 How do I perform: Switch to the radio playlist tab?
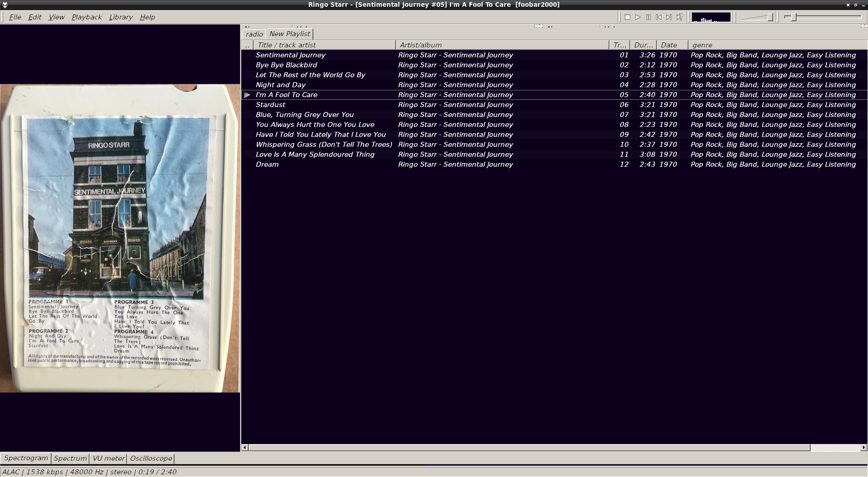[x=255, y=34]
